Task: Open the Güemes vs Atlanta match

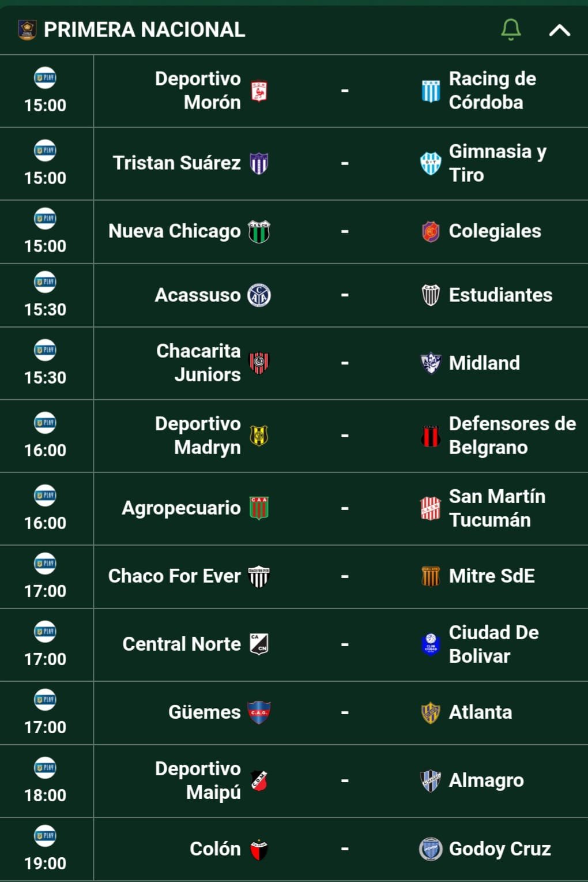Action: pyautogui.click(x=294, y=713)
